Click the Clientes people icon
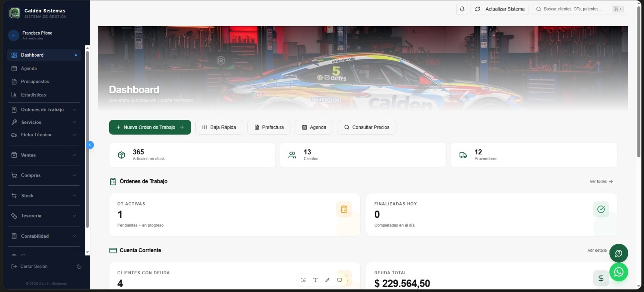The width and height of the screenshot is (644, 292). tap(292, 155)
